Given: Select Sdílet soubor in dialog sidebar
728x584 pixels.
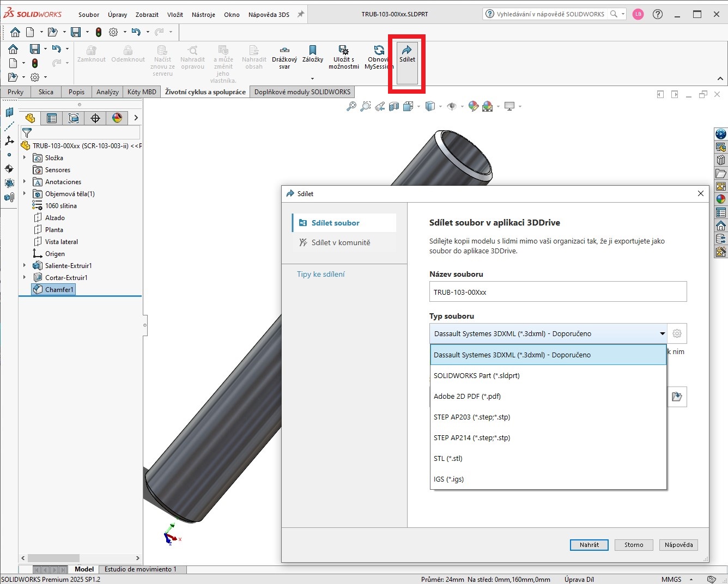Looking at the screenshot, I should point(344,223).
